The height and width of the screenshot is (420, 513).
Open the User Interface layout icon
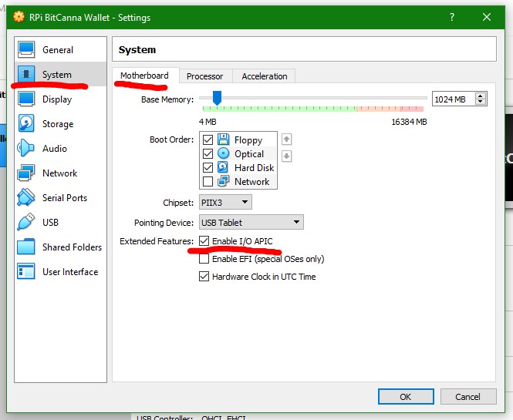(x=26, y=271)
